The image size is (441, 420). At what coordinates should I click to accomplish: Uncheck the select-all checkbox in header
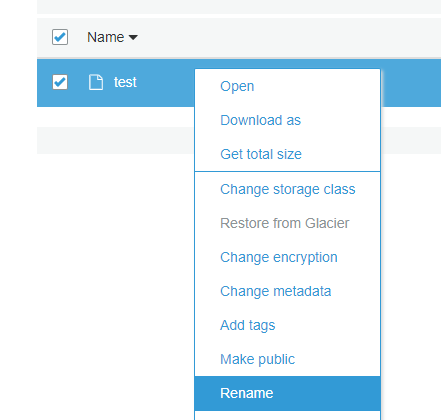pos(60,37)
